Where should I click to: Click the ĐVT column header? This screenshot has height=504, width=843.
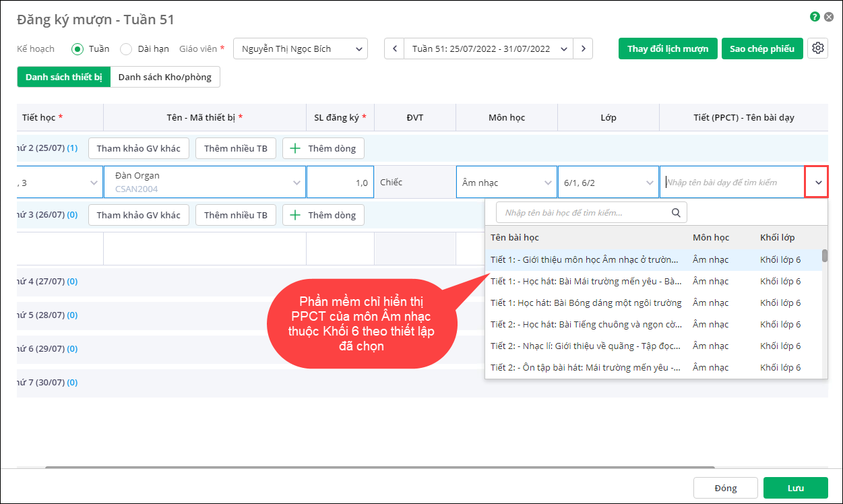tap(415, 117)
